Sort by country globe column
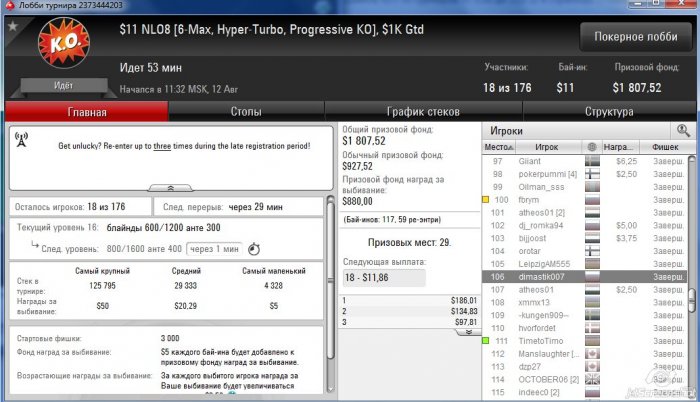 tap(592, 147)
